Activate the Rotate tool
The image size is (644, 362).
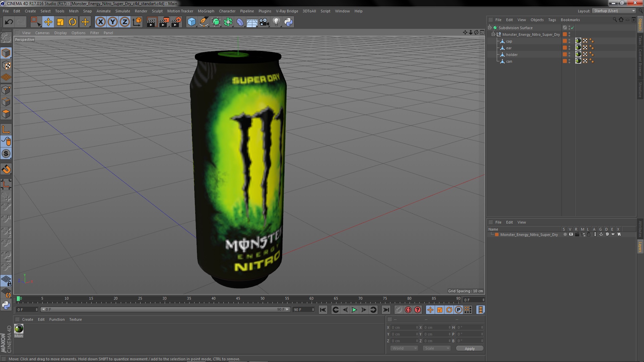pyautogui.click(x=72, y=22)
